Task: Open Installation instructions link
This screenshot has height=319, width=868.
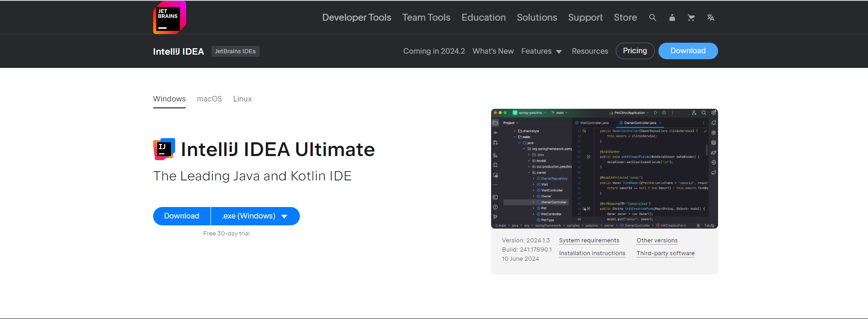Action: click(592, 253)
